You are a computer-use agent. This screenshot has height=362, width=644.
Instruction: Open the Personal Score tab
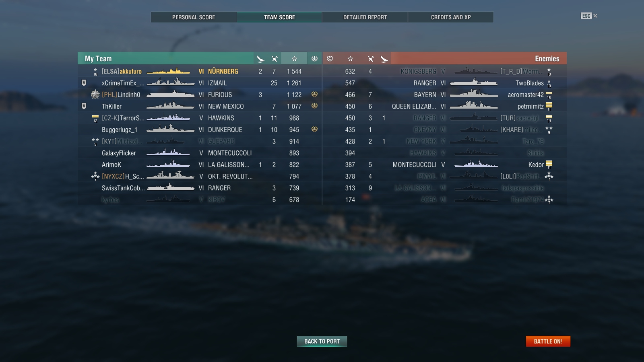coord(194,17)
